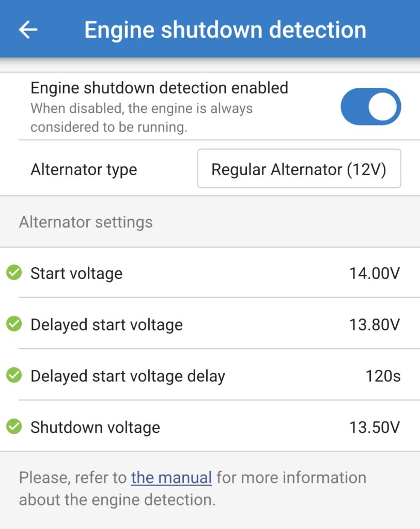Disable engine shutdown detection switch
The image size is (420, 529).
[370, 107]
